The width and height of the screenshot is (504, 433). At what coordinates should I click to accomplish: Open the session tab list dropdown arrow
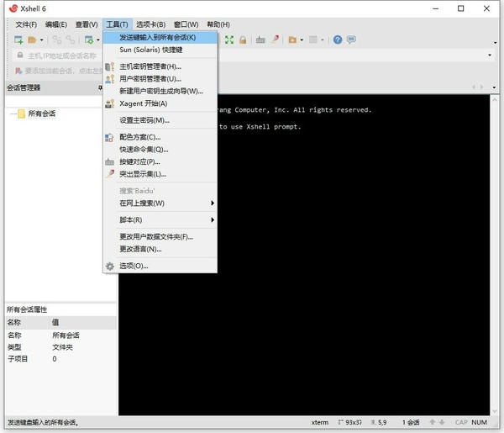494,87
